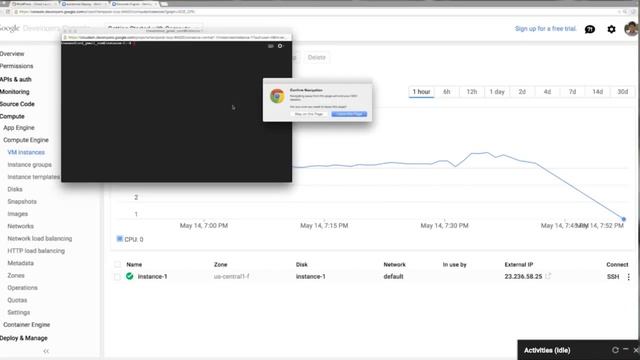This screenshot has width=640, height=360.
Task: Check the instance-1 row checkbox
Action: coord(118,277)
